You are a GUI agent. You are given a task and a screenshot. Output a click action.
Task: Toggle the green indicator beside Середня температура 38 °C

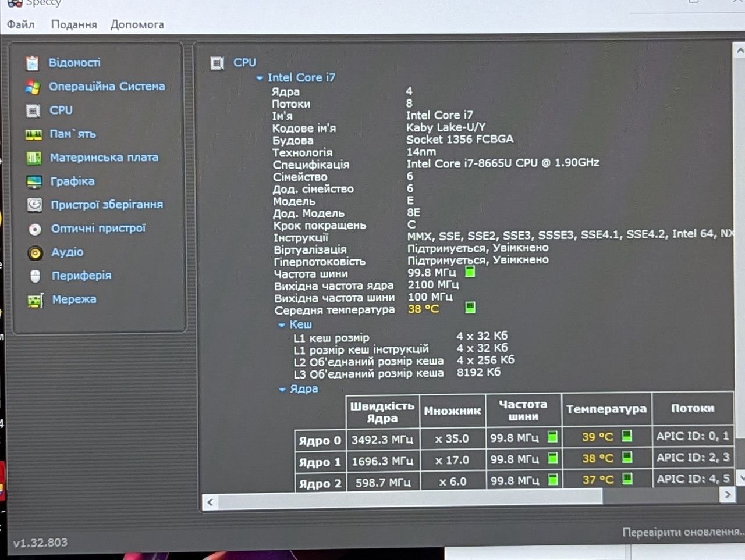470,307
